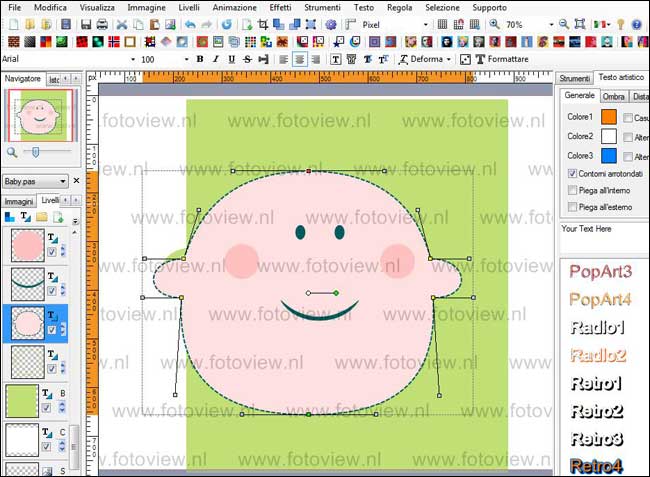Viewport: 650px width, 477px height.
Task: Enable Piega all'interno checkbox
Action: click(571, 190)
